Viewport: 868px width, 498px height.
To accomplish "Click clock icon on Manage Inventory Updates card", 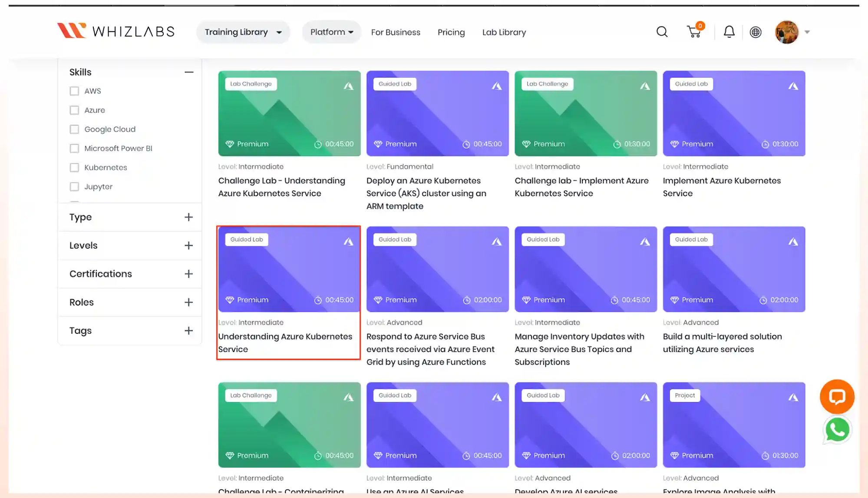I will (614, 300).
